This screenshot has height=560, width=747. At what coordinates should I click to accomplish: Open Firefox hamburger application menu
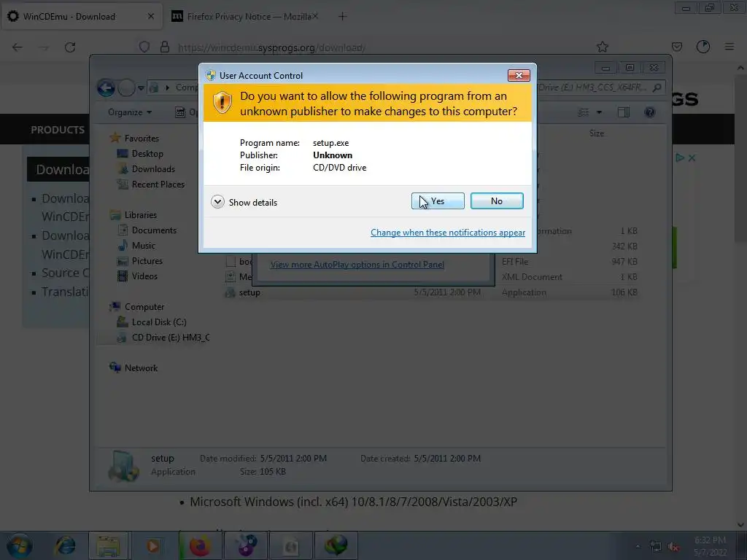click(729, 47)
